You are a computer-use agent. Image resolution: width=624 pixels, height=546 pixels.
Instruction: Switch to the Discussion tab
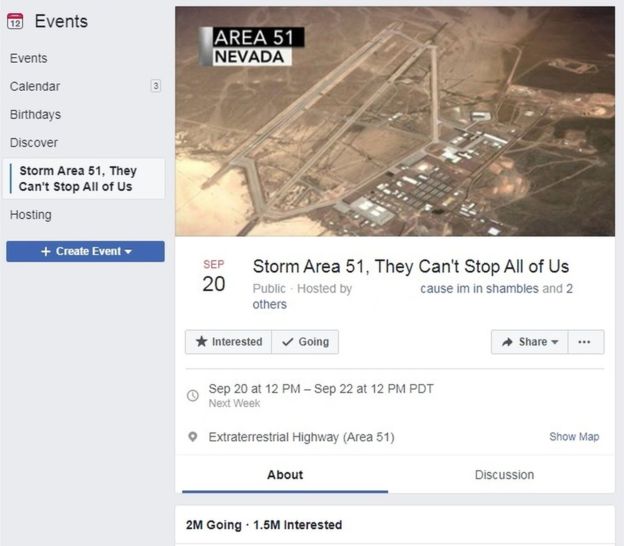[x=504, y=475]
